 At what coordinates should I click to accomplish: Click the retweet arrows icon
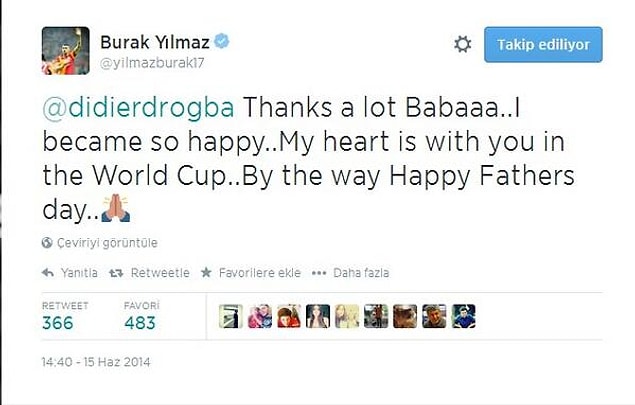116,273
